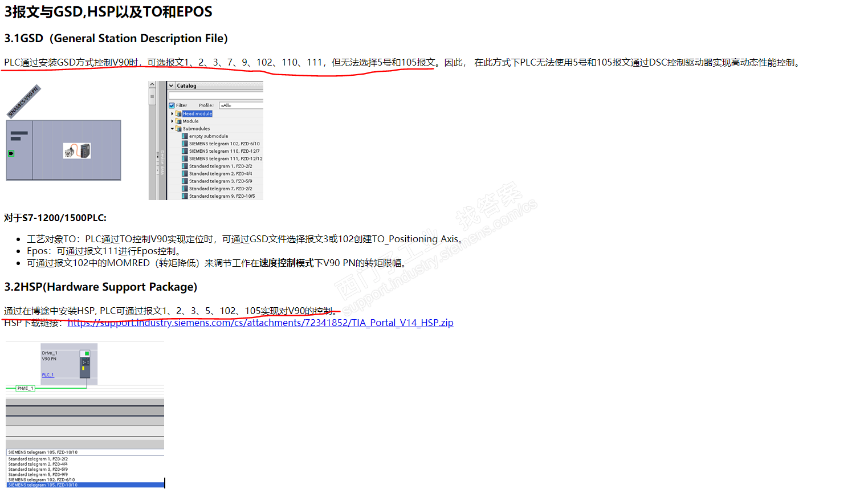Click the 3.1GSD section heading

(x=116, y=38)
